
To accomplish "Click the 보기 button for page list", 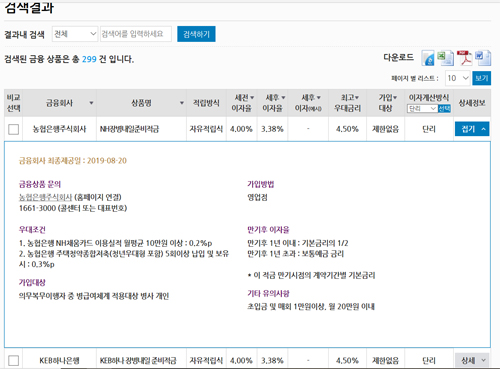I will [x=481, y=78].
